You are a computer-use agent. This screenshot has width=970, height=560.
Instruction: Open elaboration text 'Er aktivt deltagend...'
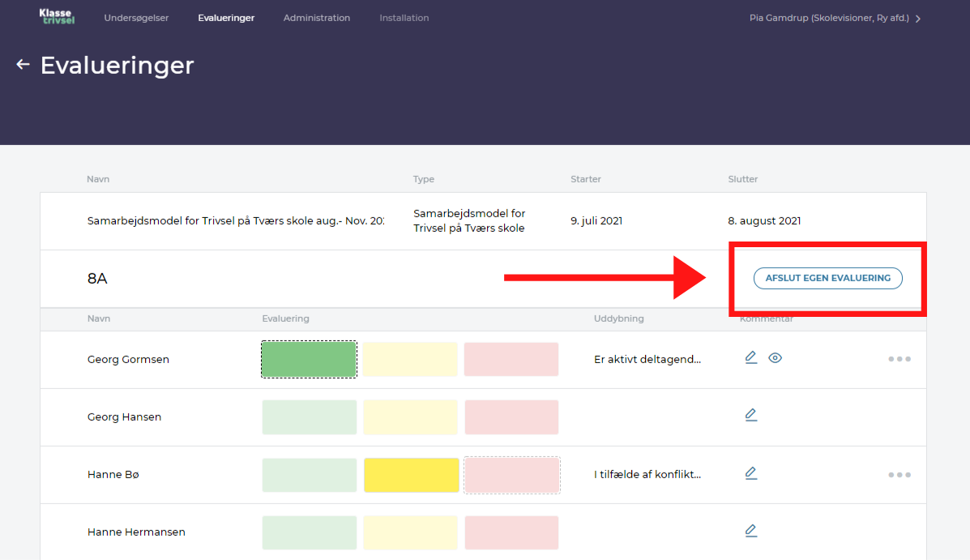coord(647,360)
